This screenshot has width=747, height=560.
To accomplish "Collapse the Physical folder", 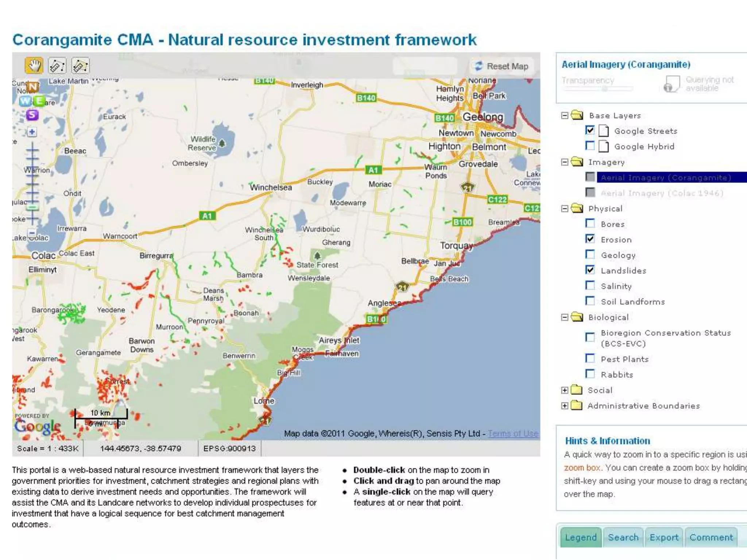I will 565,209.
